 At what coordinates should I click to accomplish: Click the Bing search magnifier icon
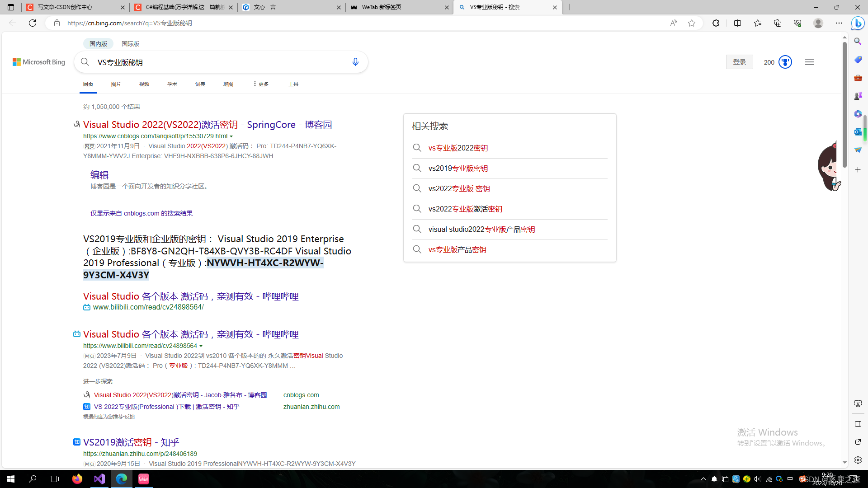85,62
